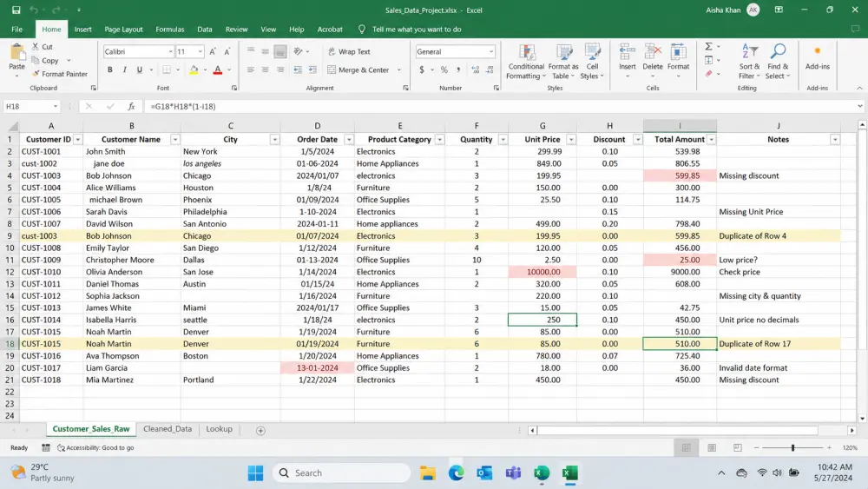868x489 pixels.
Task: Apply accounting dollar format
Action: pos(422,69)
